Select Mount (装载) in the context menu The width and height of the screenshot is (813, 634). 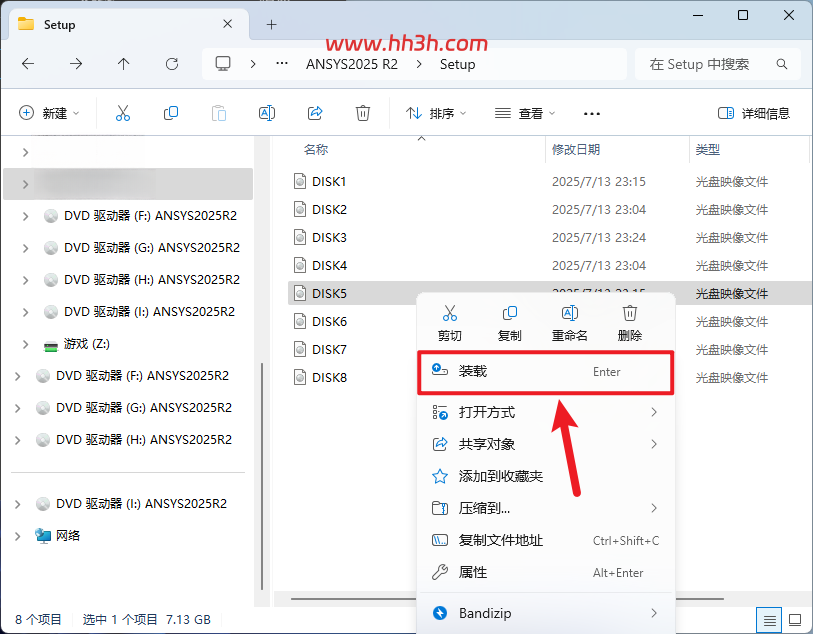545,372
